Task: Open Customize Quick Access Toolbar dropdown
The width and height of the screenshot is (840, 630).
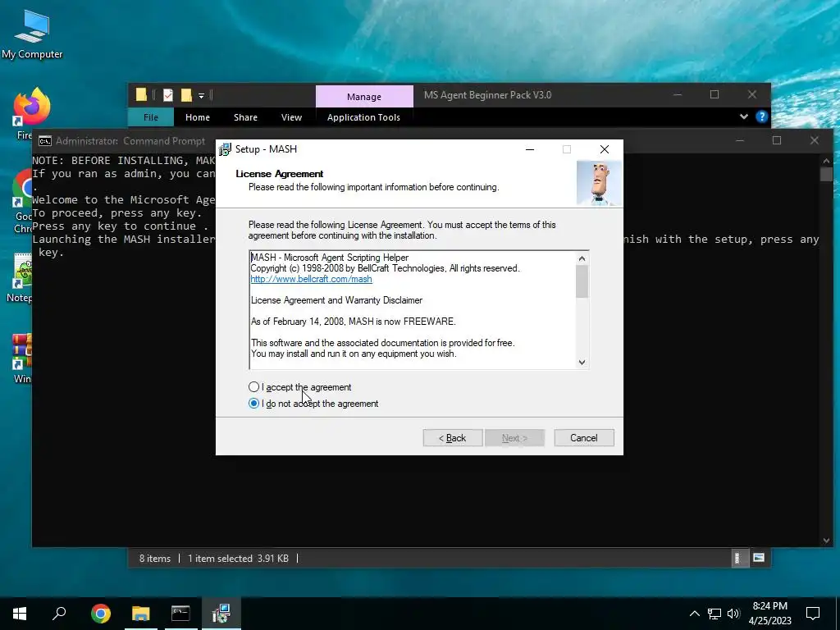Action: click(x=202, y=96)
